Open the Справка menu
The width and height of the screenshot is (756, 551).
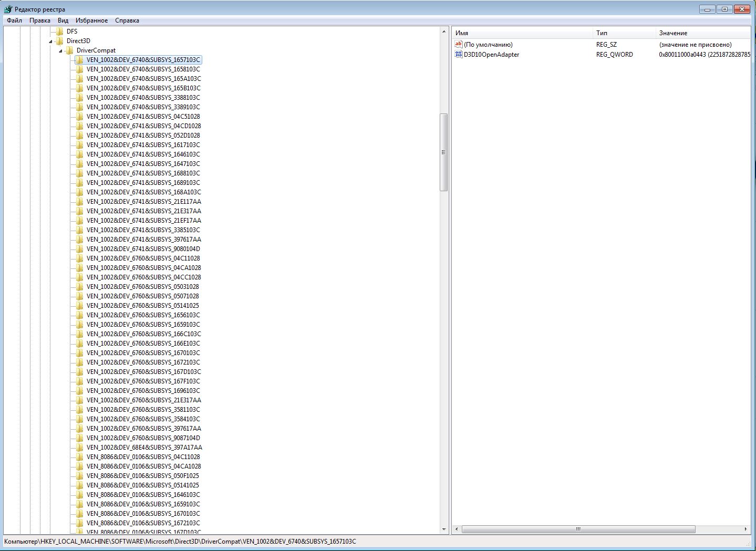point(127,20)
